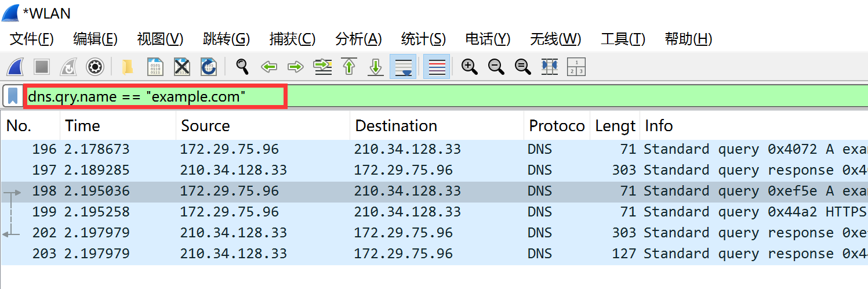Open capture options gear
868x289 pixels.
point(95,67)
